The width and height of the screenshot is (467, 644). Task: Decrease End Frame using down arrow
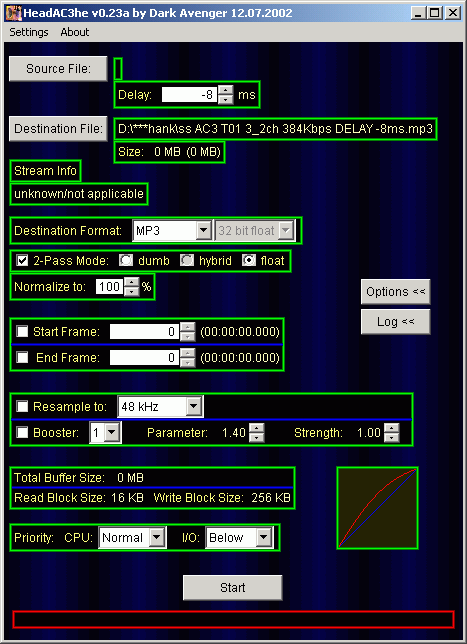[x=188, y=362]
